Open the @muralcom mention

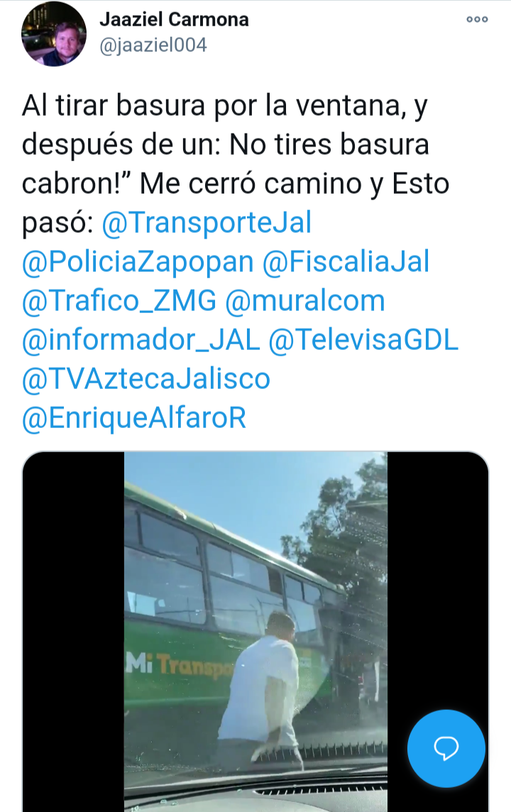(305, 301)
